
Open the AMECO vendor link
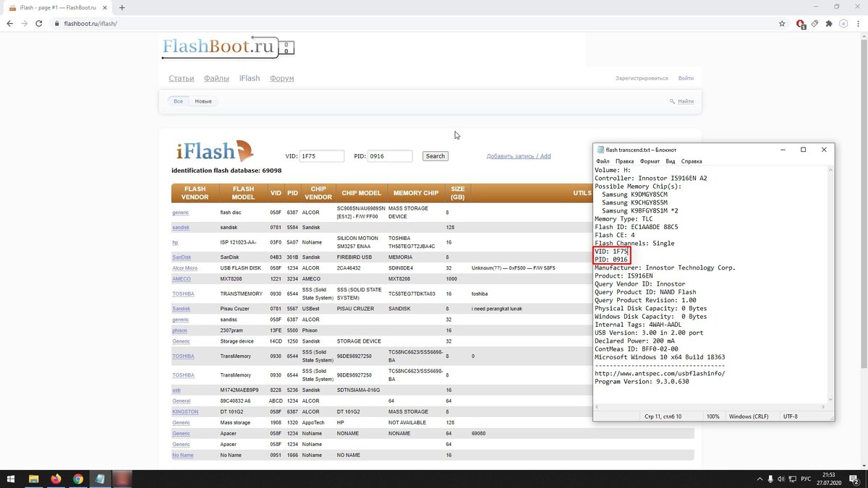(x=182, y=278)
